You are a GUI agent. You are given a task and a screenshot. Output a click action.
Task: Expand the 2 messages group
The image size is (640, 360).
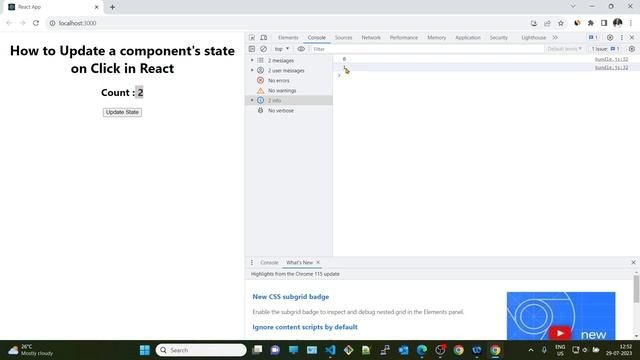[x=252, y=60]
